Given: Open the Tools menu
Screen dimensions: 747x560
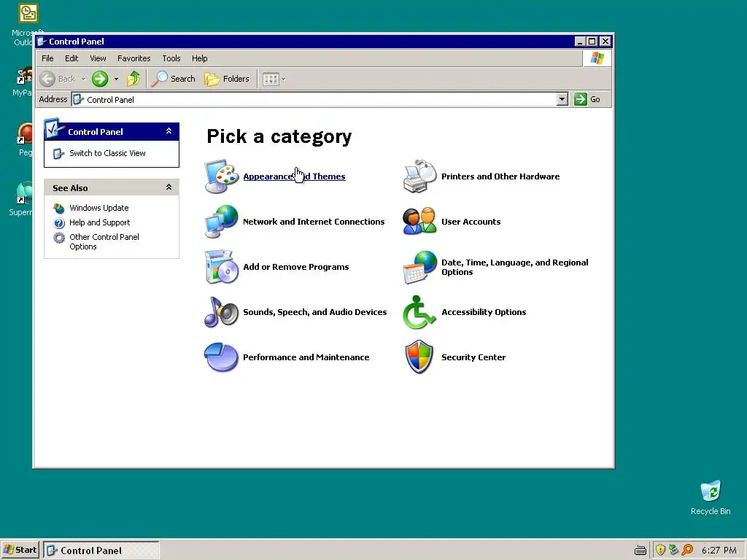Looking at the screenshot, I should coord(171,58).
